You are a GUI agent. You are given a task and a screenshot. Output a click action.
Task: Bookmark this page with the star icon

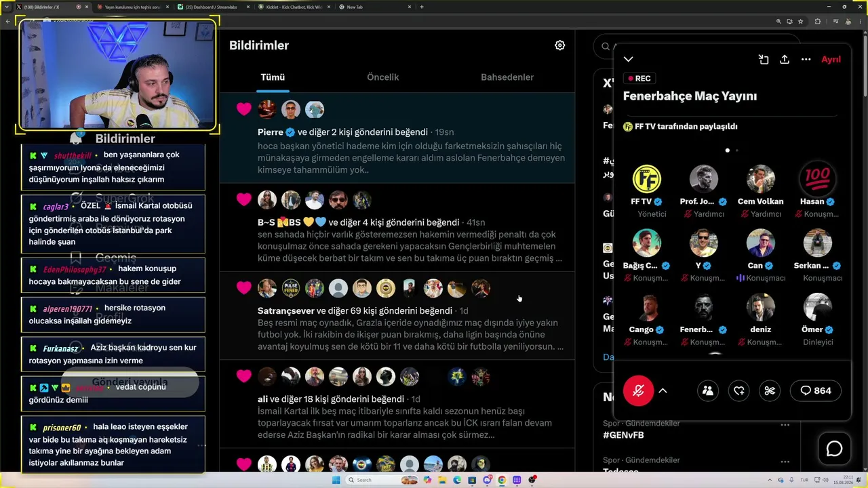point(801,21)
